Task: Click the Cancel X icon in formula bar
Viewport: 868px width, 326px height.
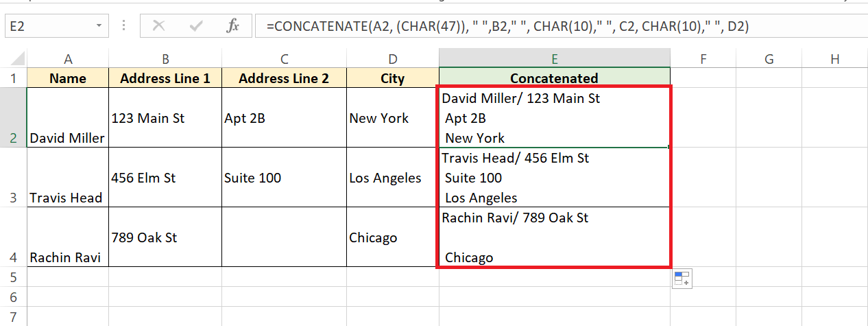Action: click(x=158, y=26)
